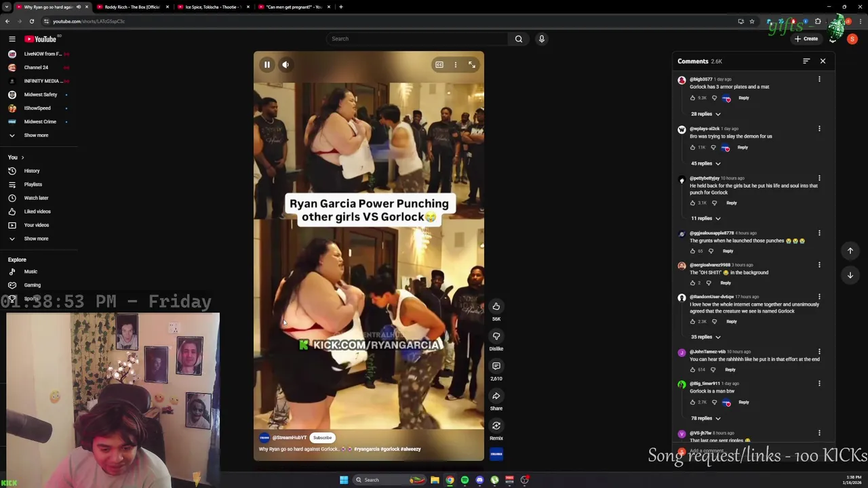Click the YouTube search field
The image size is (868, 488).
416,39
